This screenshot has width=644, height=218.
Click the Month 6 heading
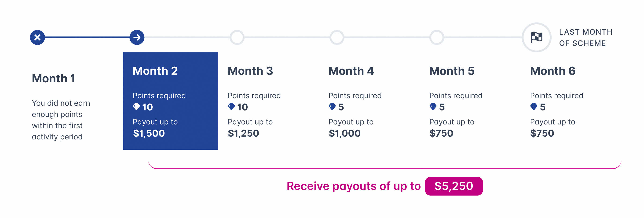click(553, 71)
